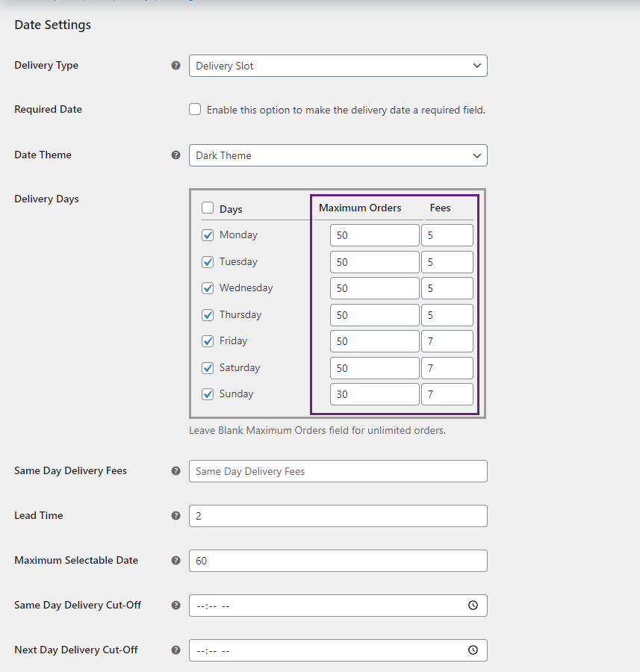
Task: Click the Saturday Fees field
Action: coord(447,368)
